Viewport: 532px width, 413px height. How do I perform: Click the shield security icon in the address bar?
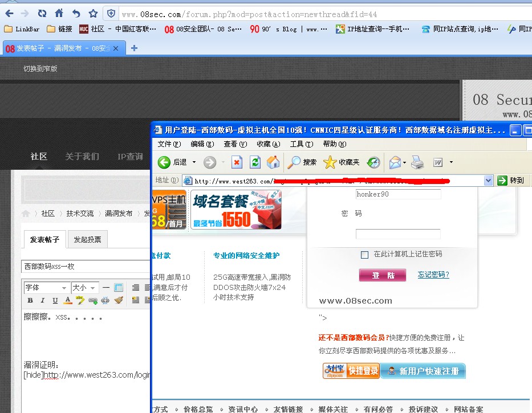(111, 14)
